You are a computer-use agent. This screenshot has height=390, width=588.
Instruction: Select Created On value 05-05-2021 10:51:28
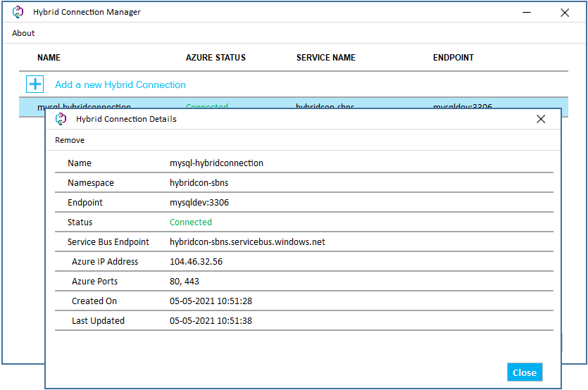[211, 301]
